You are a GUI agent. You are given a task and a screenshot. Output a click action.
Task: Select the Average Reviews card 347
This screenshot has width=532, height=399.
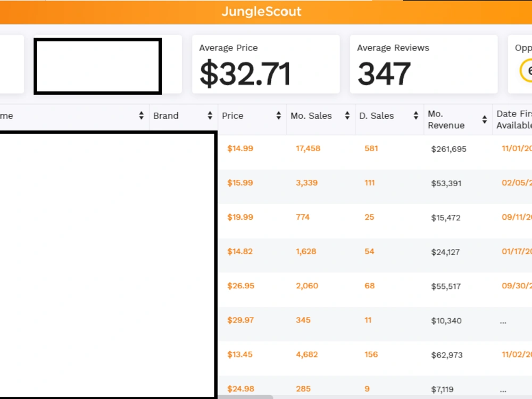pyautogui.click(x=424, y=64)
